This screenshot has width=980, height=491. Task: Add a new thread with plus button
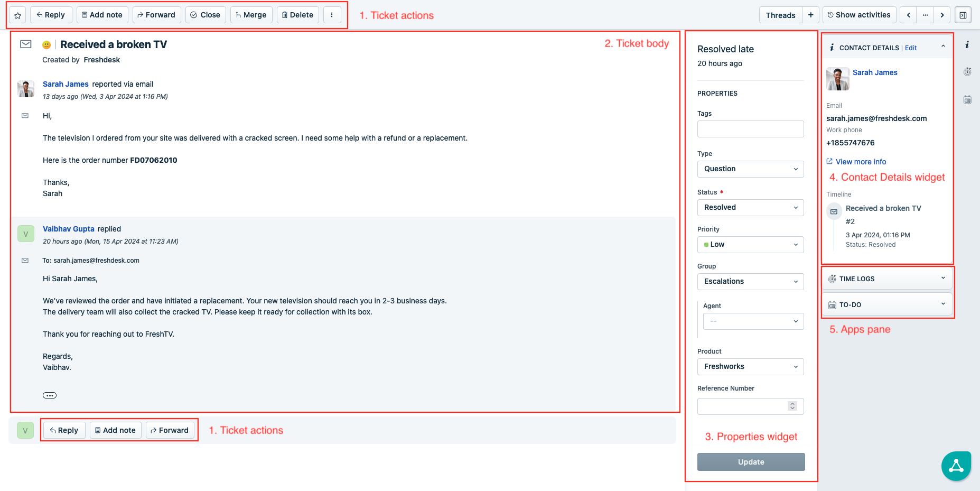point(810,15)
